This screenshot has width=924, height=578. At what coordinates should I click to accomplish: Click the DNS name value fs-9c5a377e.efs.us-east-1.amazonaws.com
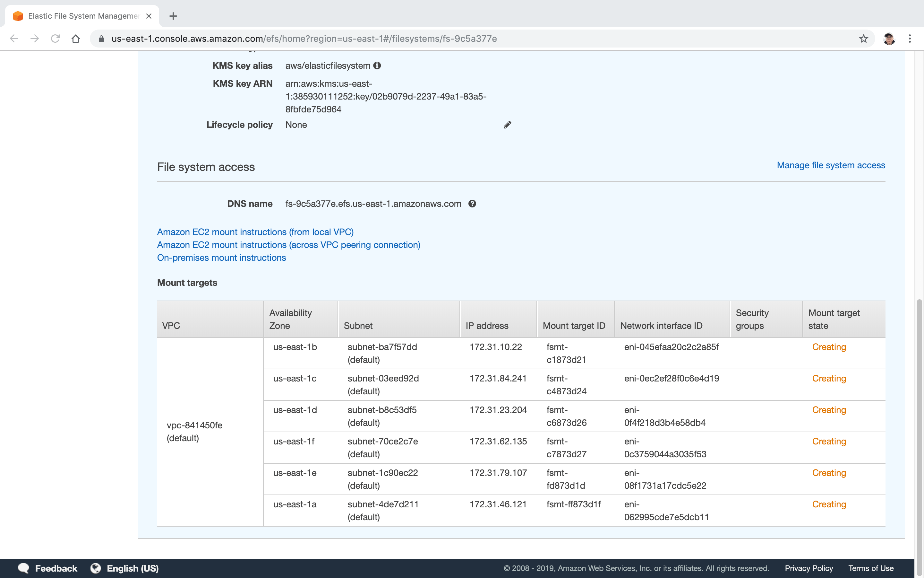click(373, 204)
